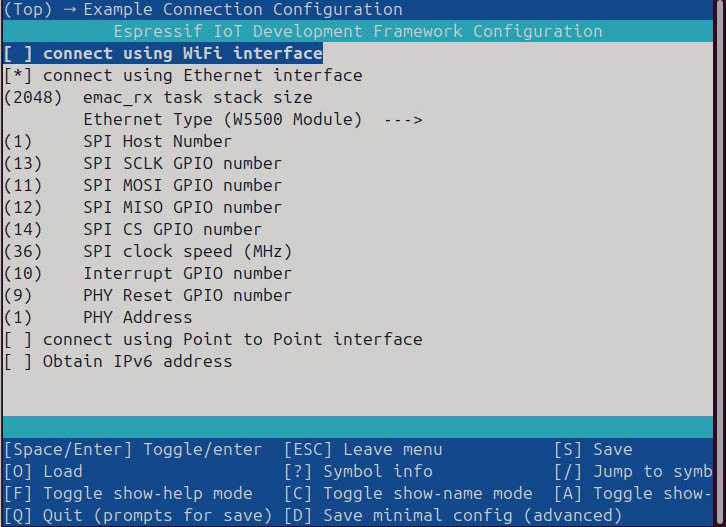Click the [ESC] Leave menu hint

pos(363,450)
